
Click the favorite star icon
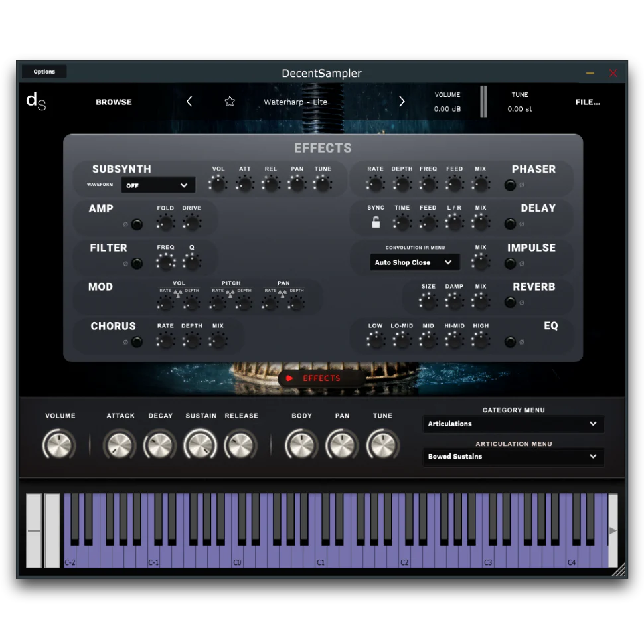230,102
